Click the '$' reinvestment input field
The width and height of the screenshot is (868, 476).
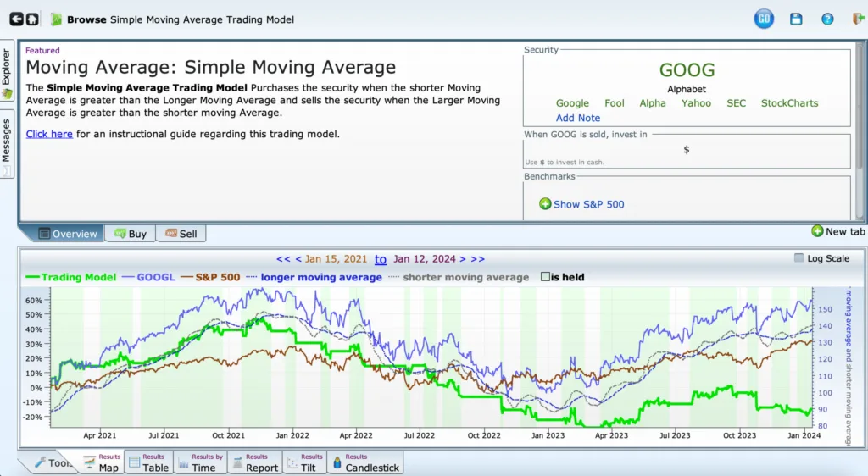[686, 150]
